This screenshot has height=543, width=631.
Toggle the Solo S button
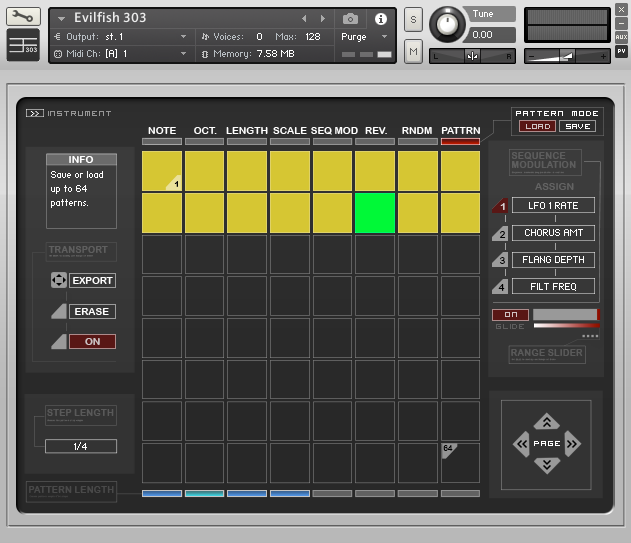pyautogui.click(x=413, y=20)
